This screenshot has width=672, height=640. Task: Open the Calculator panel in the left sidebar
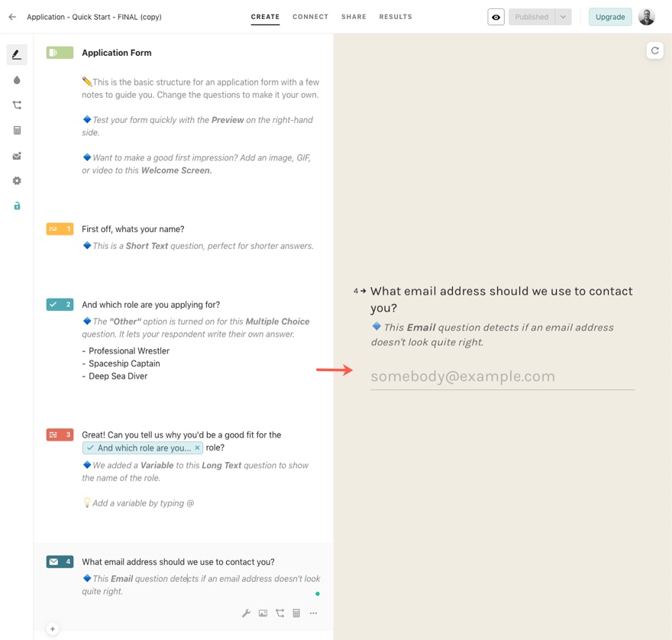tap(17, 131)
